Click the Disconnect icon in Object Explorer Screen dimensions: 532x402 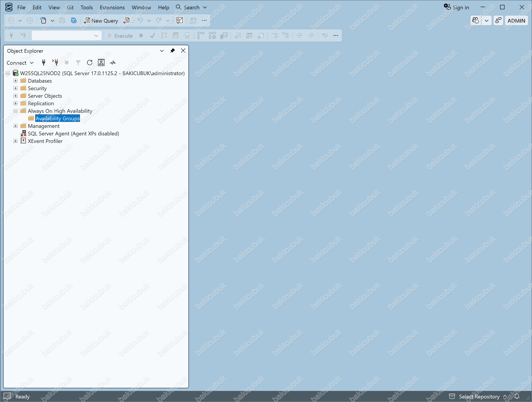55,63
